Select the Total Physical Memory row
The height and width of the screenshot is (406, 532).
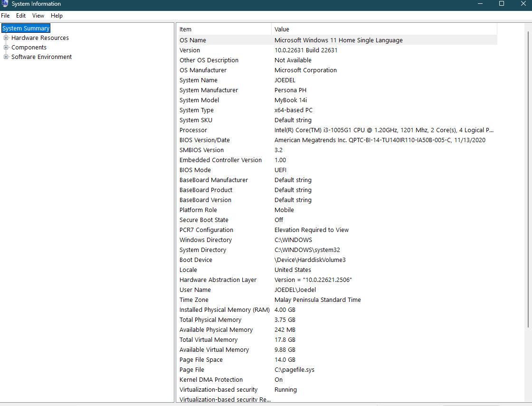coord(338,320)
